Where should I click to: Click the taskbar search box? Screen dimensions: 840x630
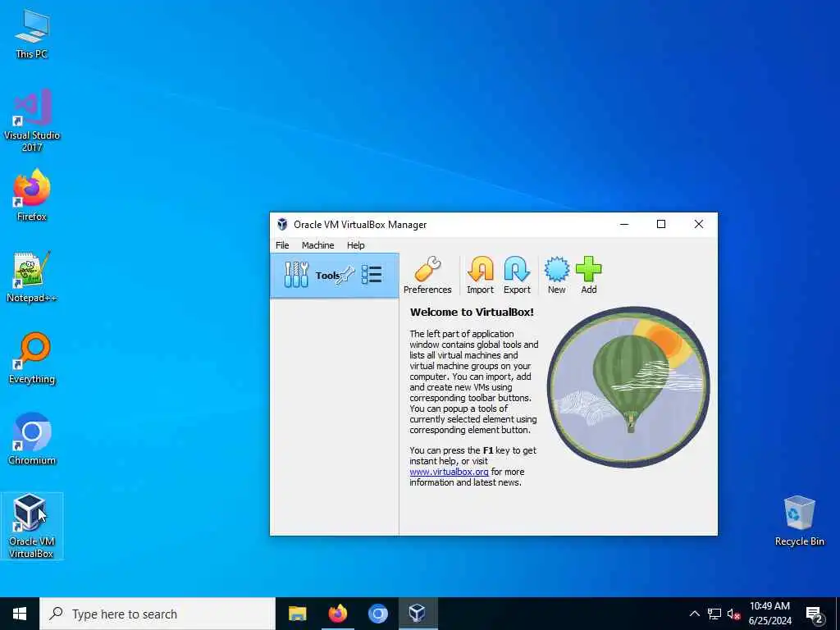(x=157, y=614)
